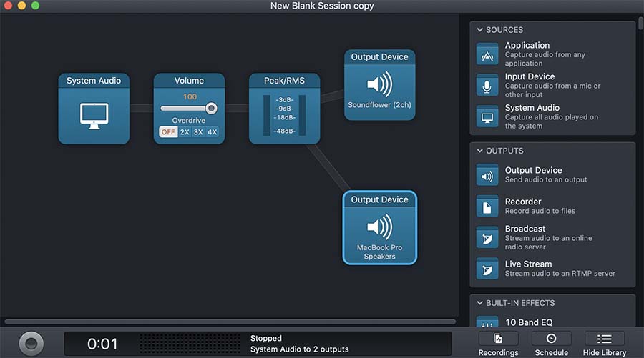Click the Output Device library icon
The image size is (644, 358).
[487, 175]
